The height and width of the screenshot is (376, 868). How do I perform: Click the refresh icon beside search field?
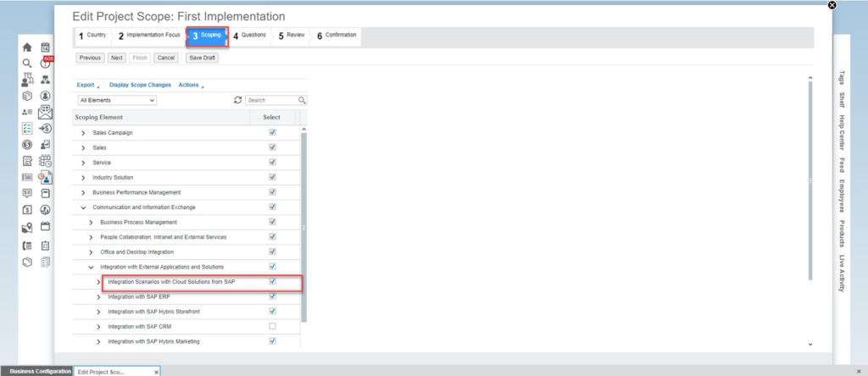pos(237,100)
